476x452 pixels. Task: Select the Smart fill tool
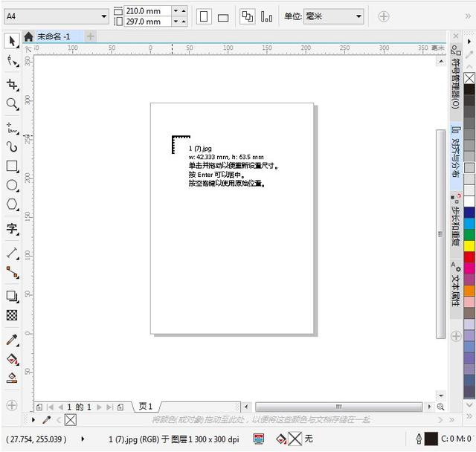pyautogui.click(x=12, y=378)
